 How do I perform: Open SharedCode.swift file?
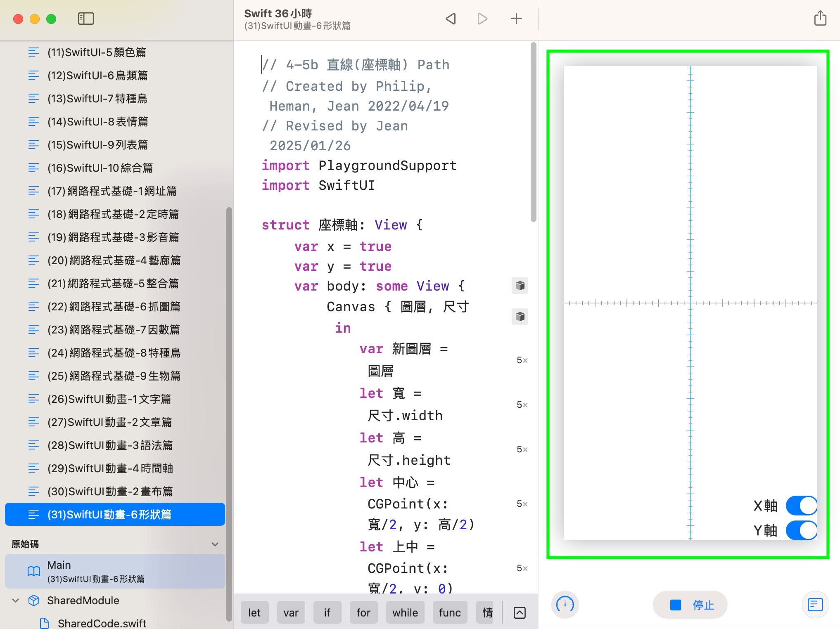[102, 623]
